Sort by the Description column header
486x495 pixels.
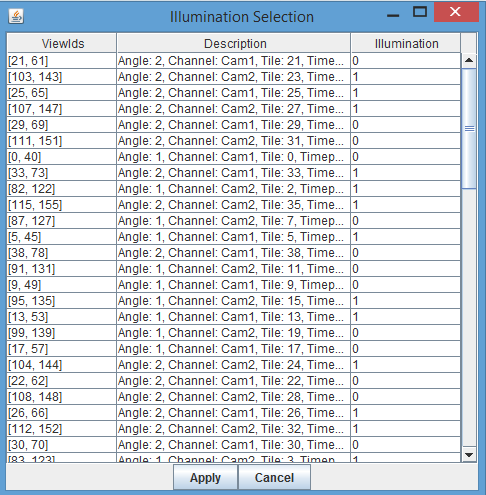pyautogui.click(x=234, y=43)
